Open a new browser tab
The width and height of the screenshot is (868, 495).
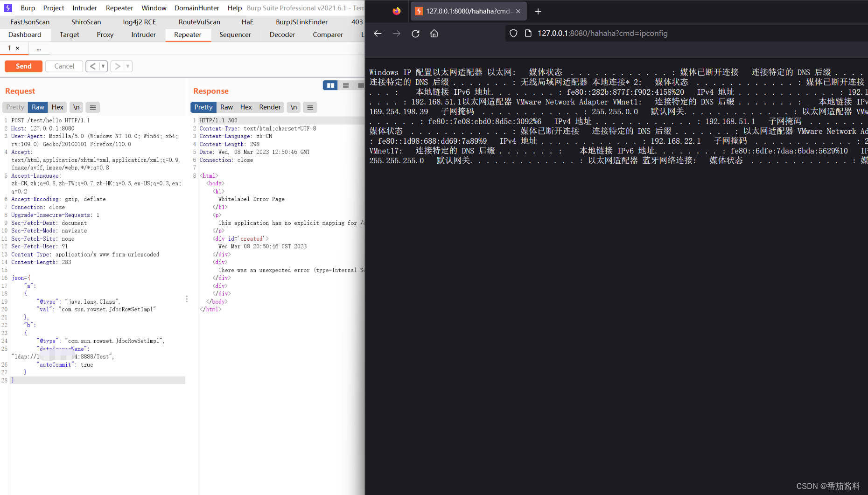(538, 11)
